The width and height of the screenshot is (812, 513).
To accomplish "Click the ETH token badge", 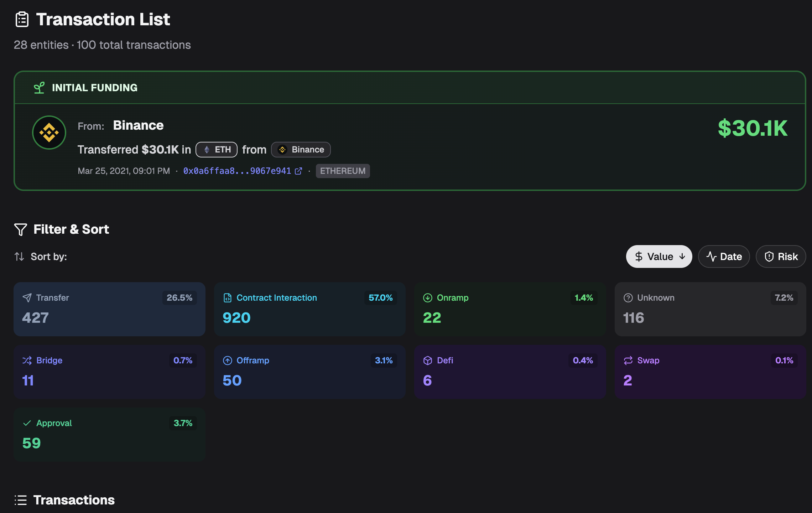I will coord(217,150).
